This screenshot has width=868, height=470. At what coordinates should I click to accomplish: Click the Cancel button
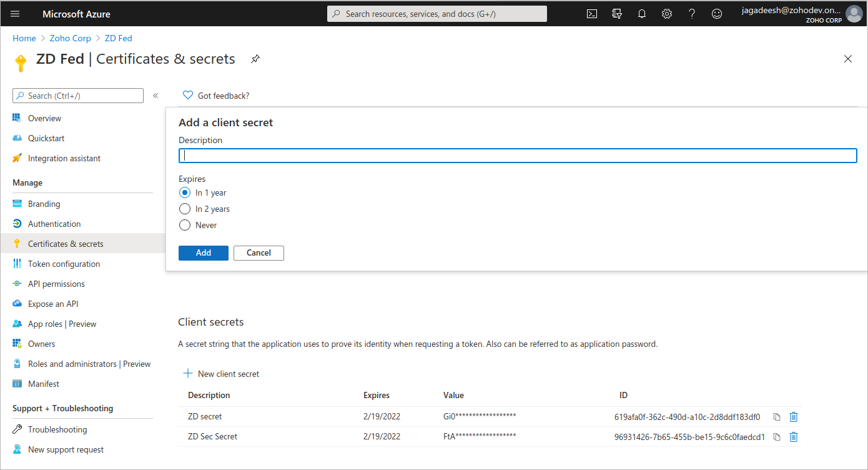[259, 253]
